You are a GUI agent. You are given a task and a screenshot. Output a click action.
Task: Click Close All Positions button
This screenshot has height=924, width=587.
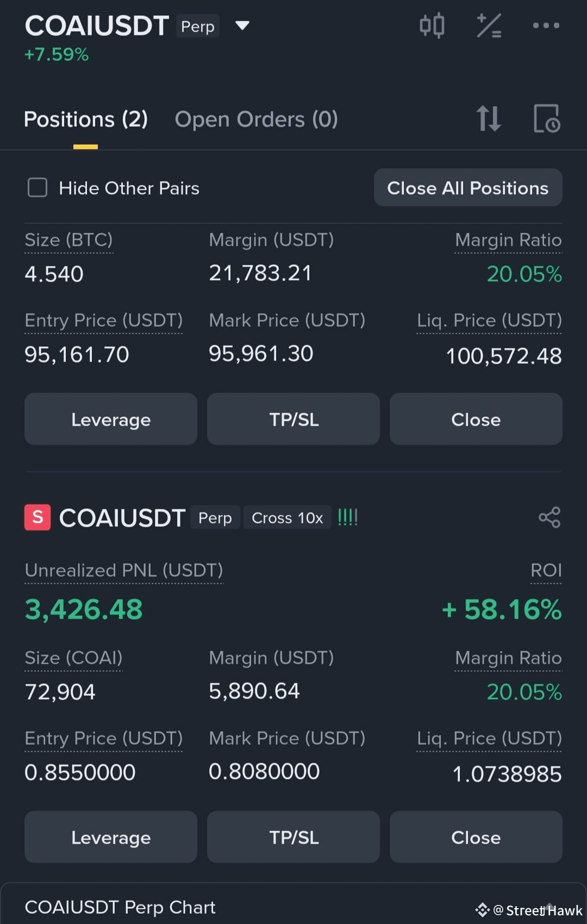coord(467,188)
